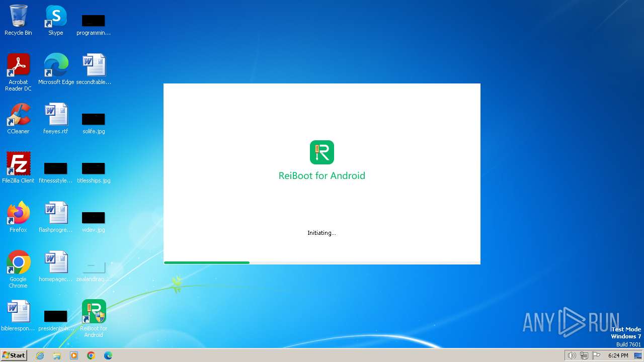Click Show desktop button on taskbar edge
This screenshot has width=644, height=362.
click(638, 355)
